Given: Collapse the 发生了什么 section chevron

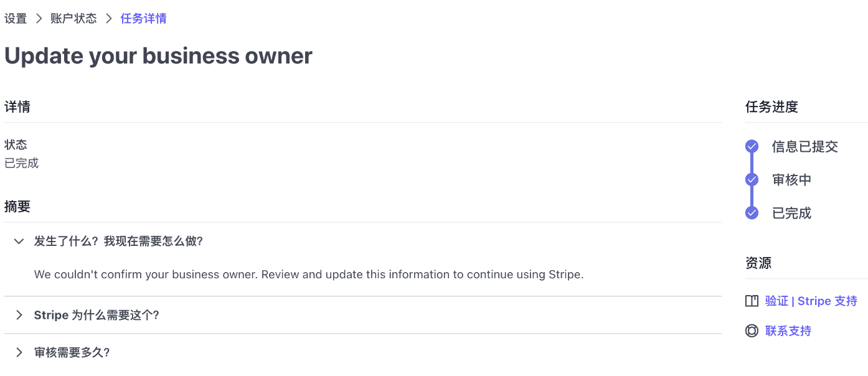Looking at the screenshot, I should pos(19,241).
